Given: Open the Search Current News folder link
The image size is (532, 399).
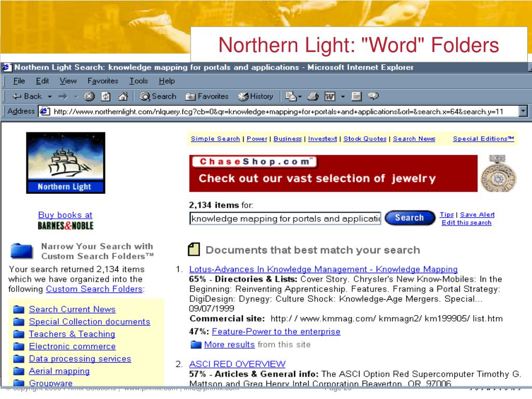Looking at the screenshot, I should coord(72,310).
